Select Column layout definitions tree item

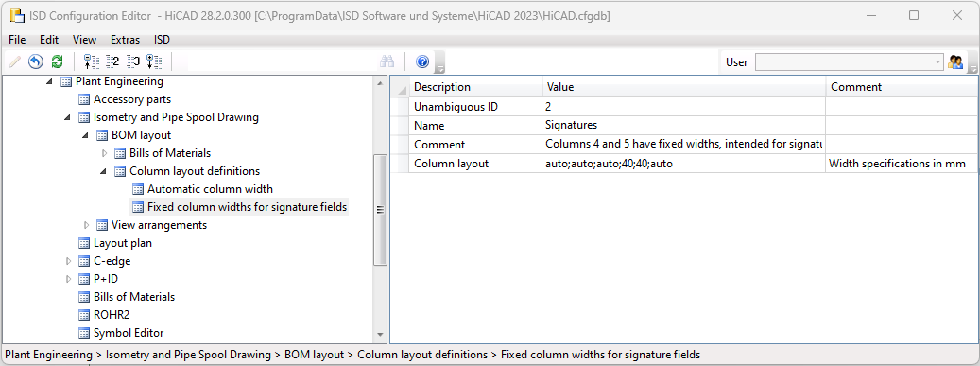tap(195, 171)
